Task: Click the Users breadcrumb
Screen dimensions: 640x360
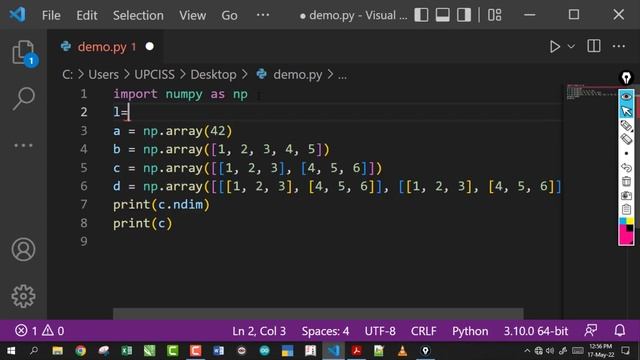Action: pyautogui.click(x=103, y=75)
